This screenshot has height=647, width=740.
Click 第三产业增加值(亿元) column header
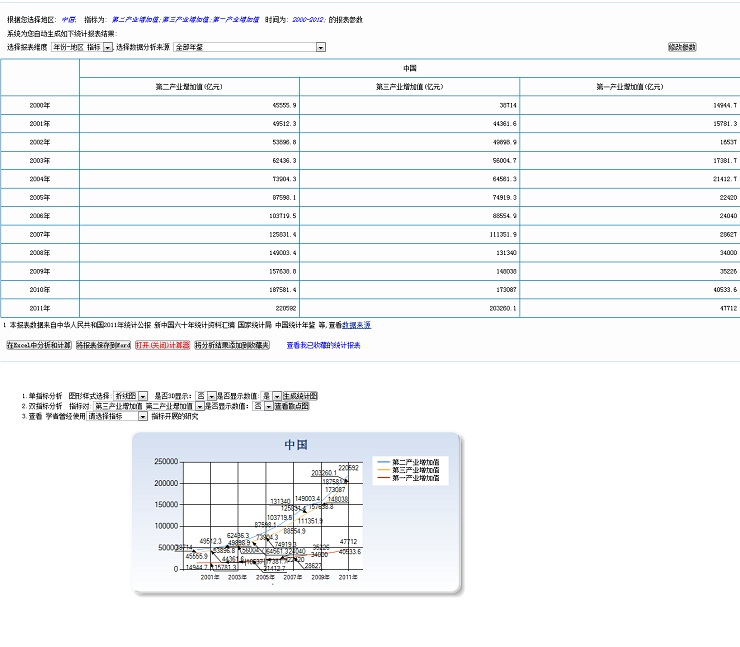coord(409,87)
